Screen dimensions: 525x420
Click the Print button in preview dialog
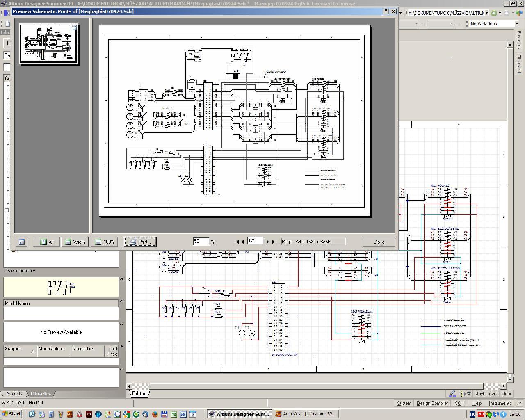140,242
